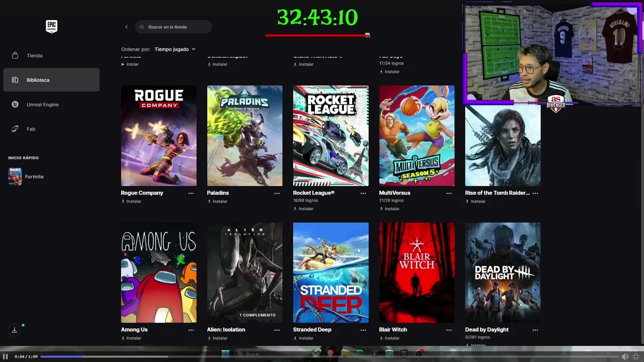
Task: Open Rocket League cover thumbnail
Action: point(331,136)
